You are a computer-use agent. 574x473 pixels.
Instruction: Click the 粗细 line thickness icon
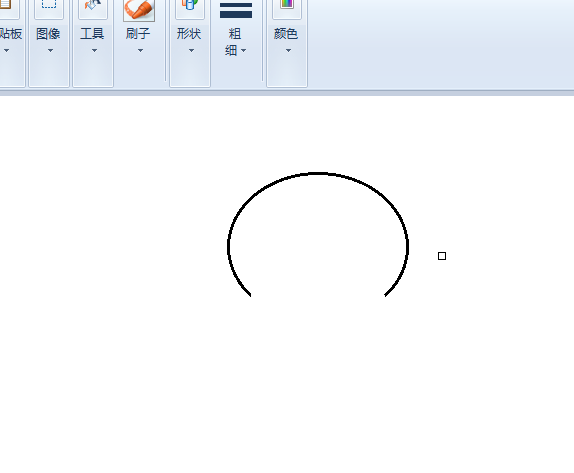pos(236,10)
